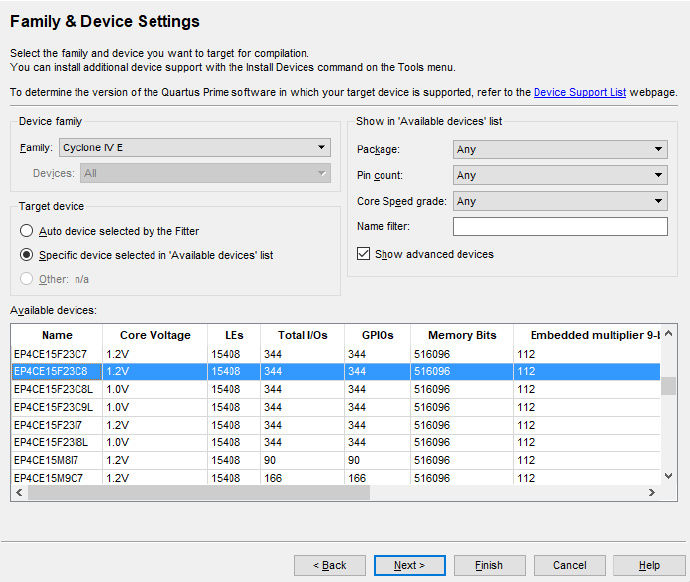Select Auto device selected by the Fitter

click(x=28, y=230)
